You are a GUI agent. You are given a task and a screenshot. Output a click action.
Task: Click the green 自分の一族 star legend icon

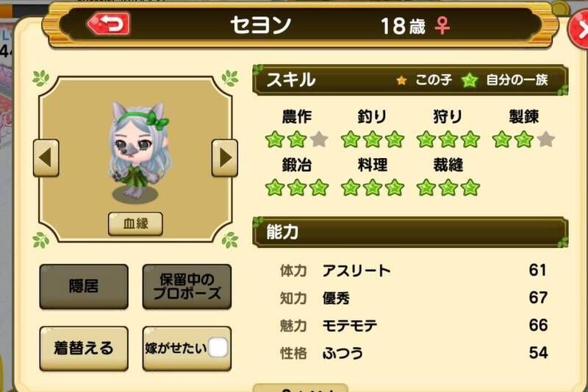(x=470, y=80)
